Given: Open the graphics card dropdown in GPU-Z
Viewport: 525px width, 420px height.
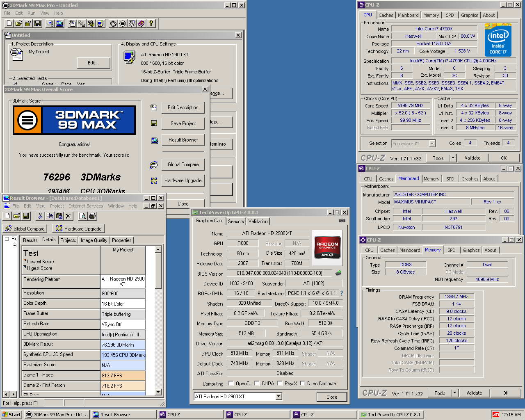Looking at the screenshot, I should tap(279, 396).
